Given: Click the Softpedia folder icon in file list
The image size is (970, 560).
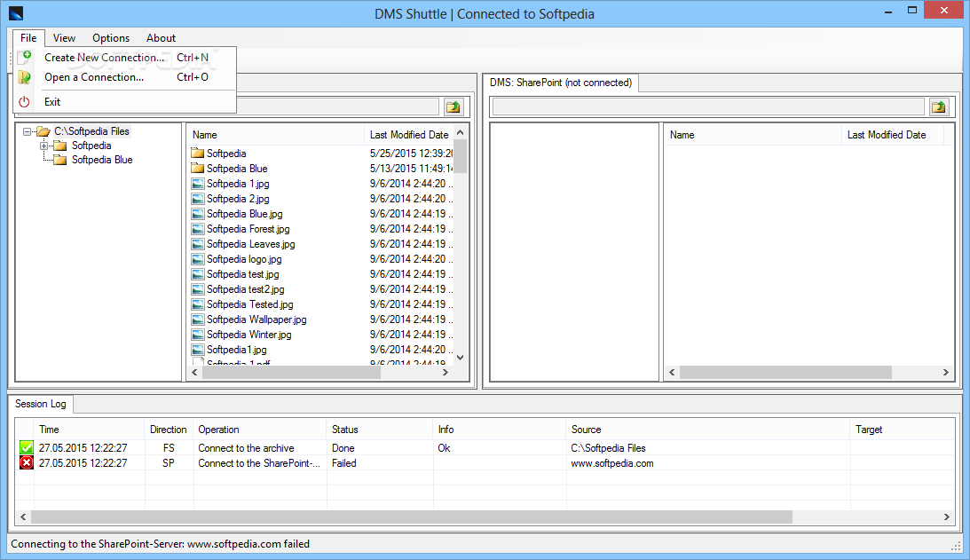Looking at the screenshot, I should point(197,153).
